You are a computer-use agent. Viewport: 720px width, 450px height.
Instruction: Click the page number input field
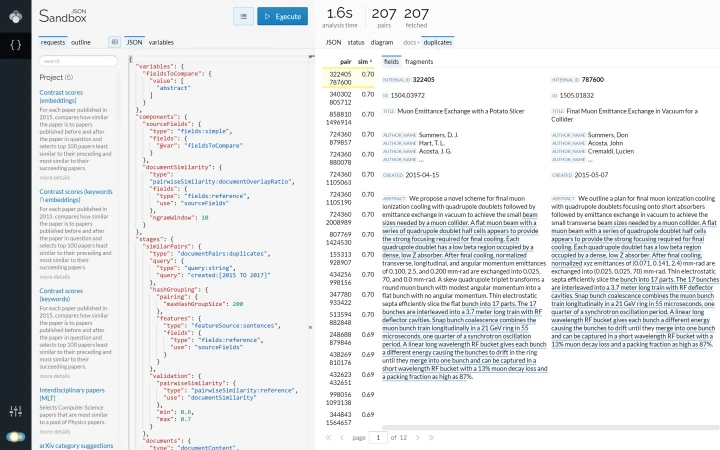point(378,438)
